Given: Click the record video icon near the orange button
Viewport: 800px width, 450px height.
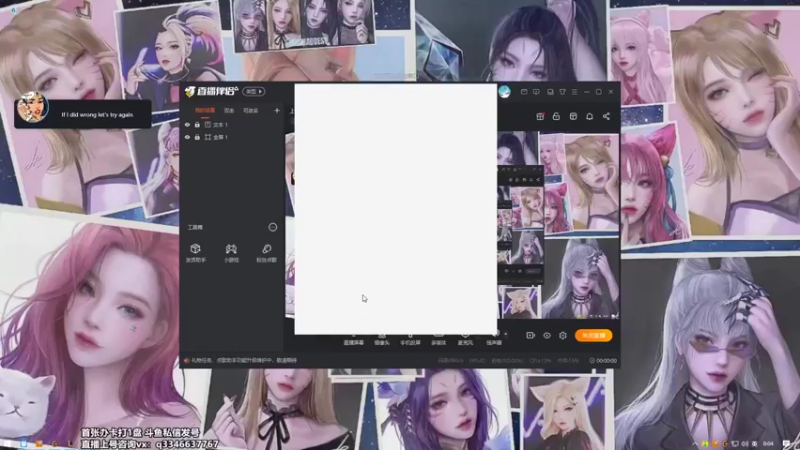Looking at the screenshot, I should tap(531, 335).
